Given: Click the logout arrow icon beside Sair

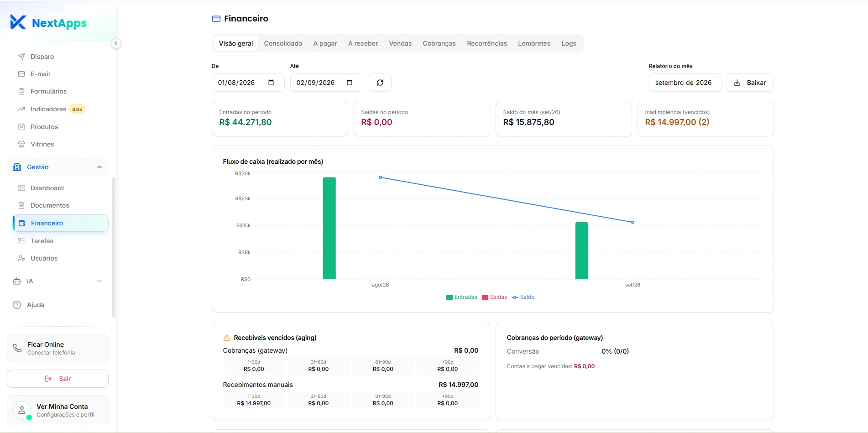Looking at the screenshot, I should 48,379.
